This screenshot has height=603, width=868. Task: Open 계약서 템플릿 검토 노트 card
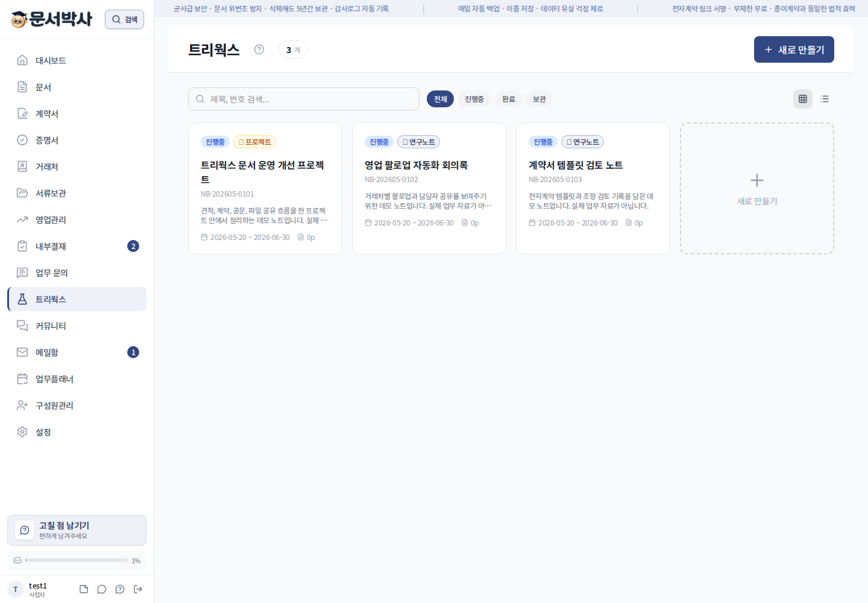[x=593, y=188]
